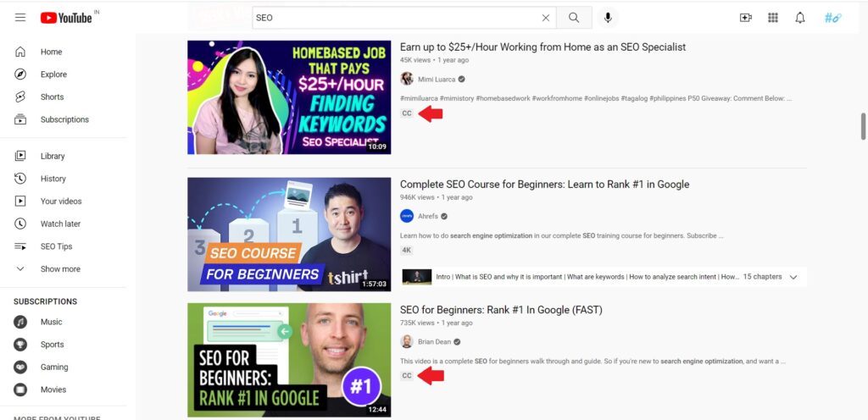Click the 1:57:03 duration badge
The image size is (868, 420).
pyautogui.click(x=375, y=284)
